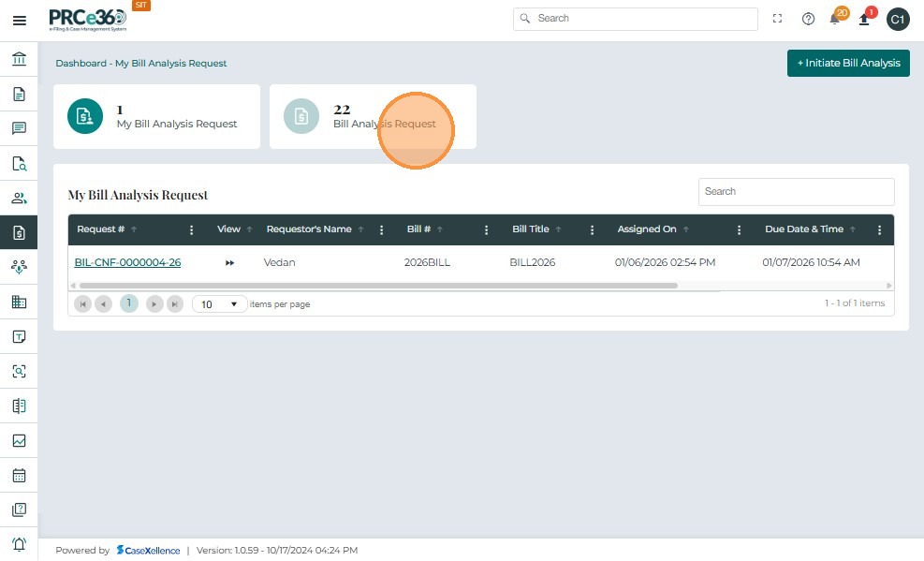Go to last page of results
This screenshot has height=561, width=924.
[x=174, y=304]
